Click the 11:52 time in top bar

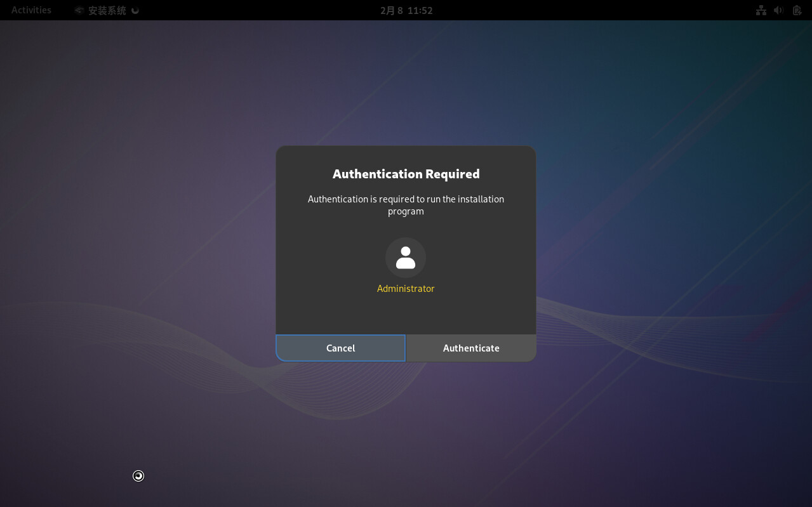pyautogui.click(x=420, y=10)
